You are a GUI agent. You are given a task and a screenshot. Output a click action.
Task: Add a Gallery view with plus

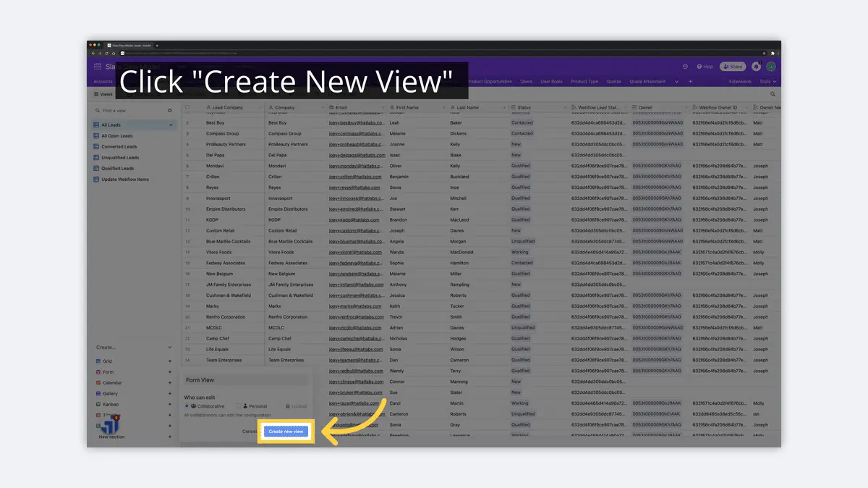pos(170,394)
